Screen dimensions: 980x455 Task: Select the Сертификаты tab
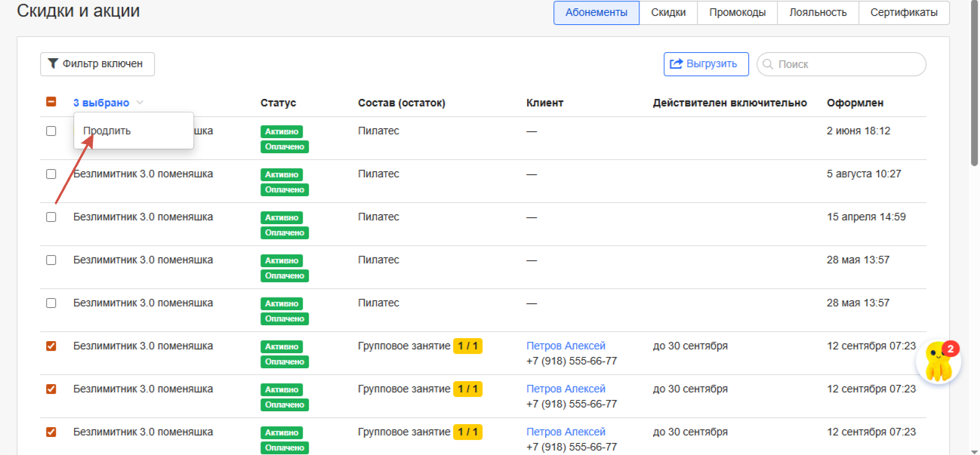(x=904, y=13)
